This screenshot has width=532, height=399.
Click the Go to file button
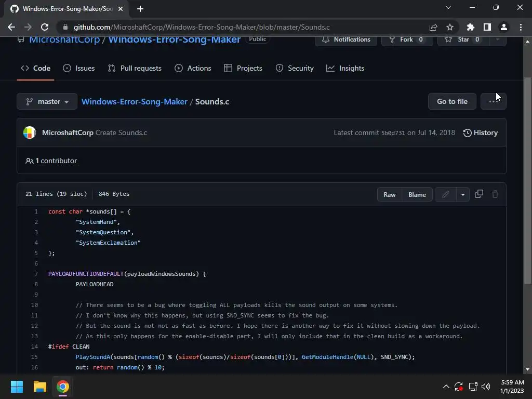pos(453,101)
